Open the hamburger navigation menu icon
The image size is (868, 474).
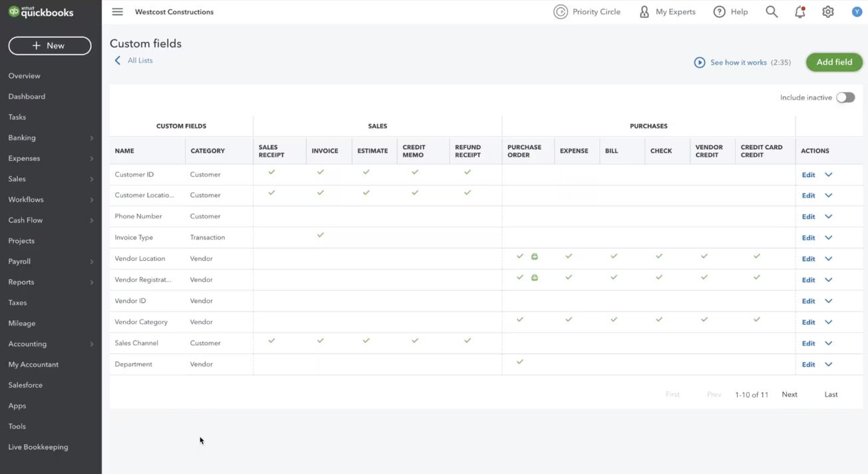point(118,12)
